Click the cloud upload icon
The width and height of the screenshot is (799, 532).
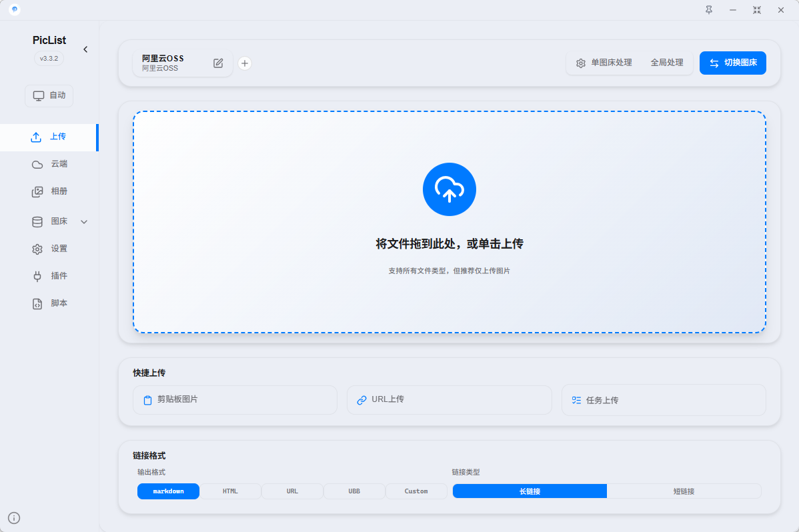coord(449,189)
